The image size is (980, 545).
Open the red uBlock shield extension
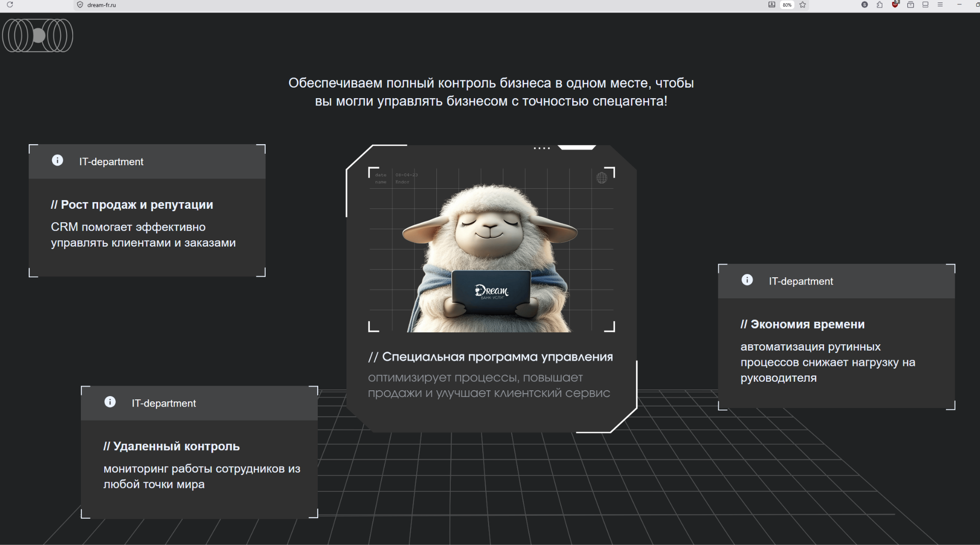pyautogui.click(x=895, y=4)
